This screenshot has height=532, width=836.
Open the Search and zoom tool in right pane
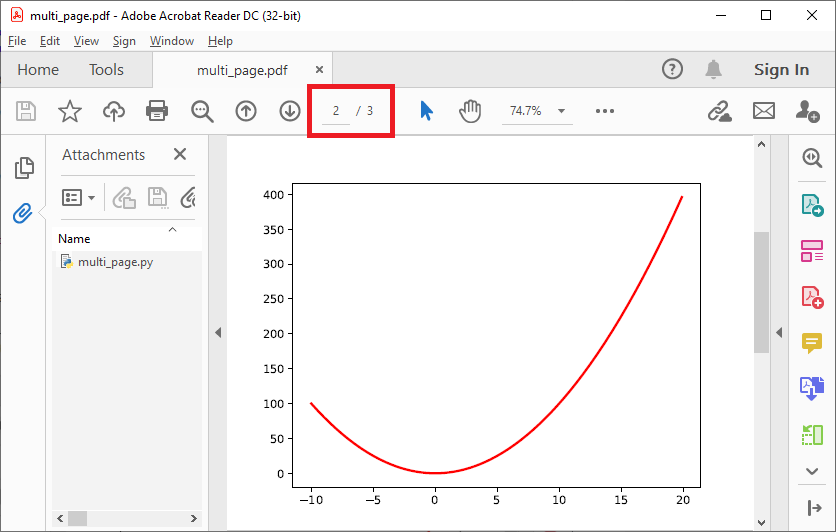(x=812, y=158)
